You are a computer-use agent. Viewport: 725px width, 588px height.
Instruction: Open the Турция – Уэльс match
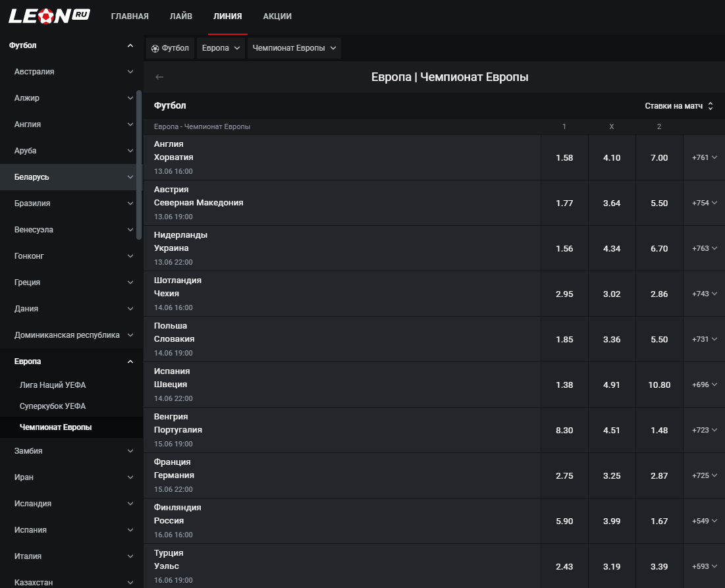342,566
